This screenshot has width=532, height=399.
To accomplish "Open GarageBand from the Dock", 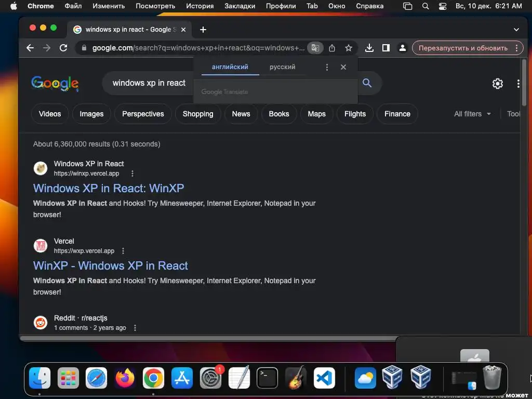I will coord(296,378).
